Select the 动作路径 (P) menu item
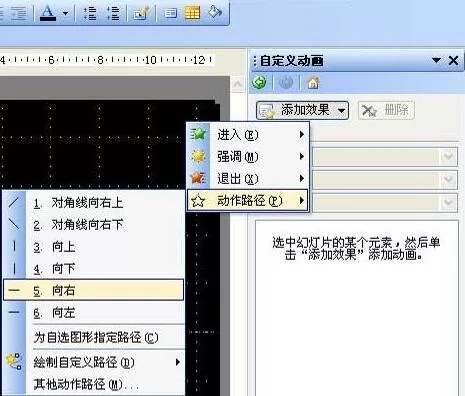The image size is (465, 396). [x=248, y=200]
